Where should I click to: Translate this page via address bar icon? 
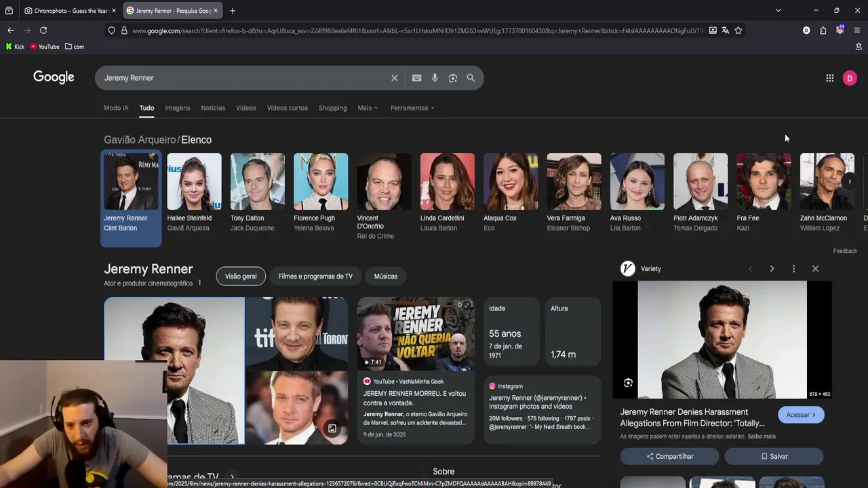pos(725,30)
